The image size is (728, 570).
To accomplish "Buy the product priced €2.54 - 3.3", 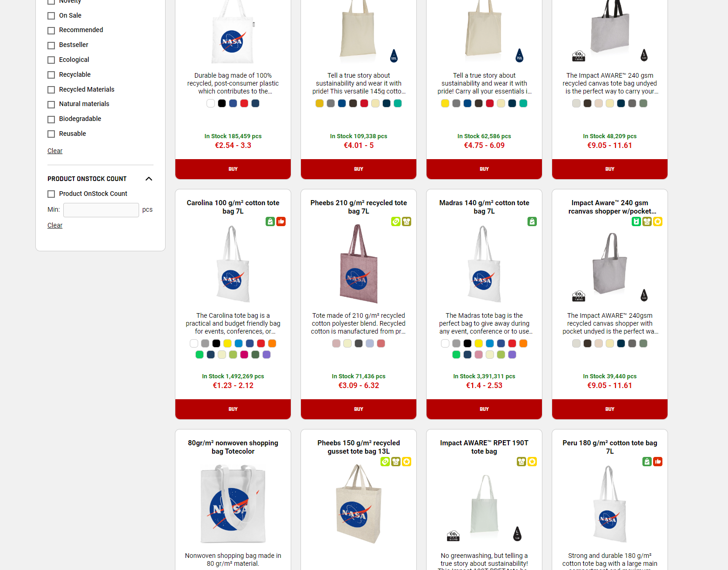I will 233,169.
